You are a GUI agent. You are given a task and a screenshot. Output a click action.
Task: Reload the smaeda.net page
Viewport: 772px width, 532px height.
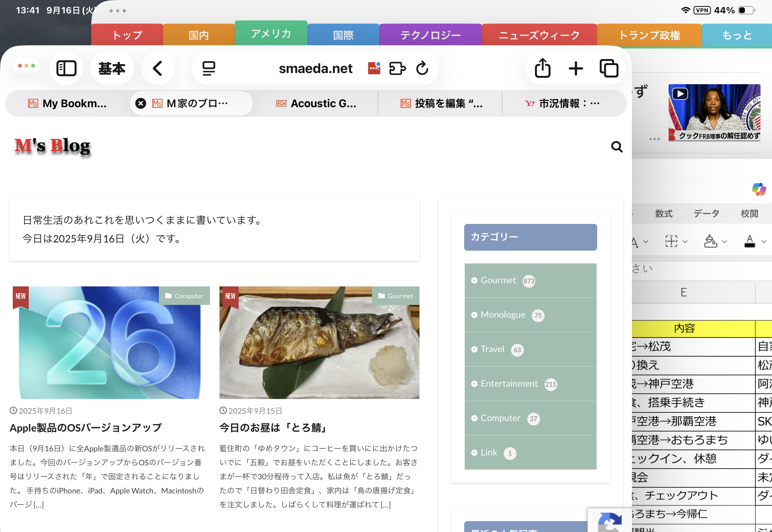pos(422,68)
